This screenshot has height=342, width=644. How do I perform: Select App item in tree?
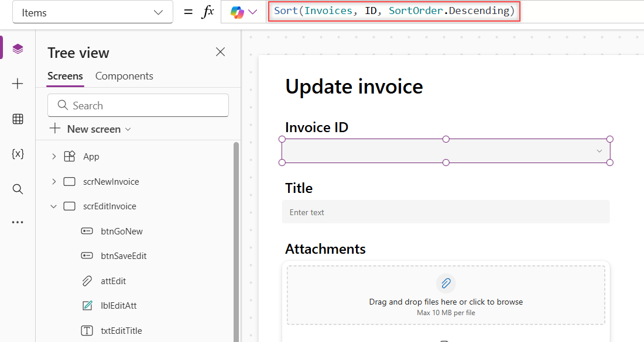coord(91,157)
